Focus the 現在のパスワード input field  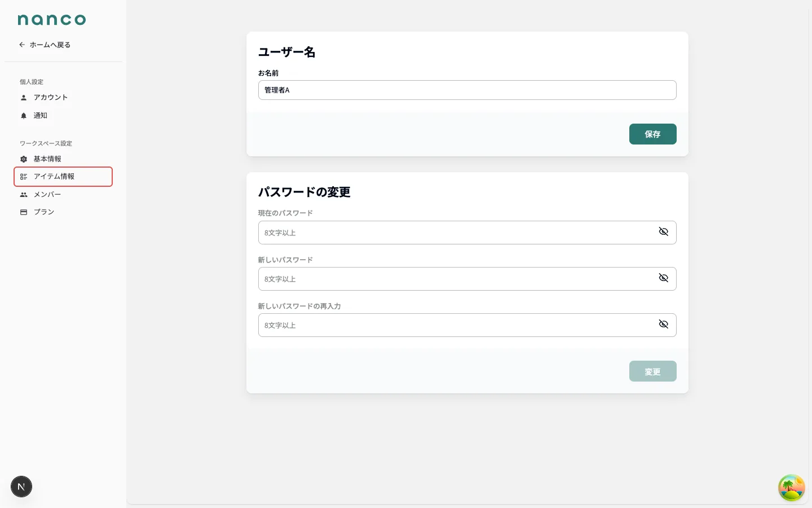[467, 233]
